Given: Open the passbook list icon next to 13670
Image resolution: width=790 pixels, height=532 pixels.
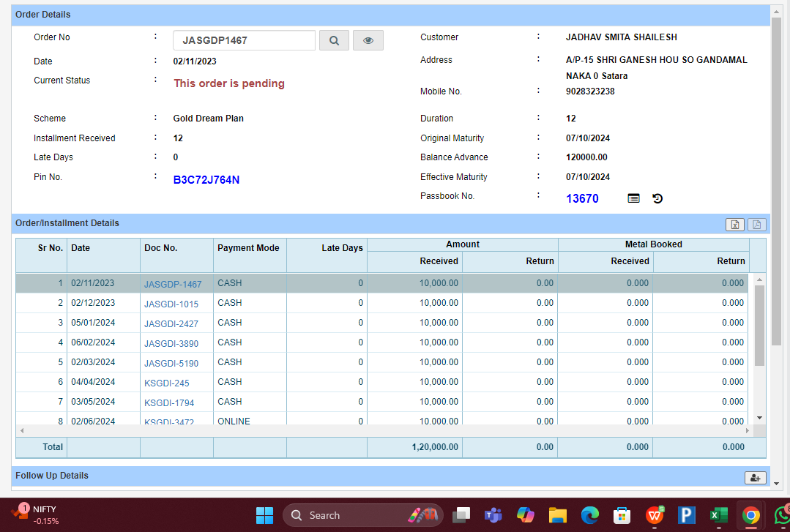Looking at the screenshot, I should pyautogui.click(x=634, y=198).
